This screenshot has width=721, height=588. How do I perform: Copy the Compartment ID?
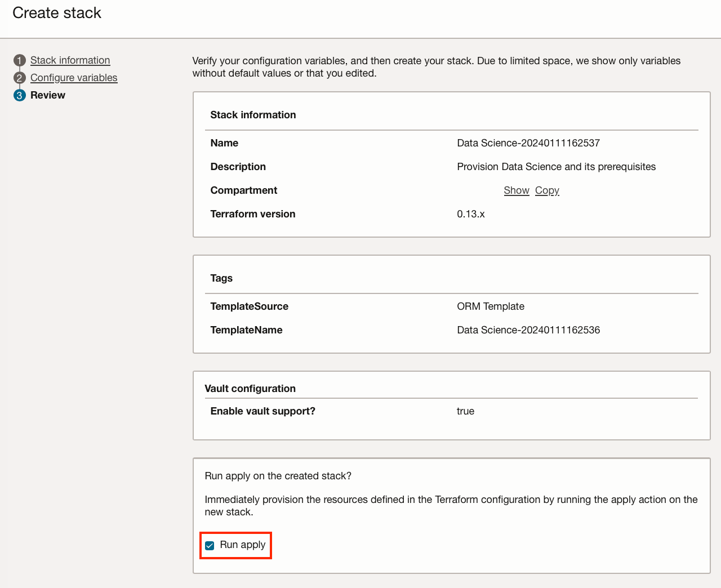[x=547, y=190]
